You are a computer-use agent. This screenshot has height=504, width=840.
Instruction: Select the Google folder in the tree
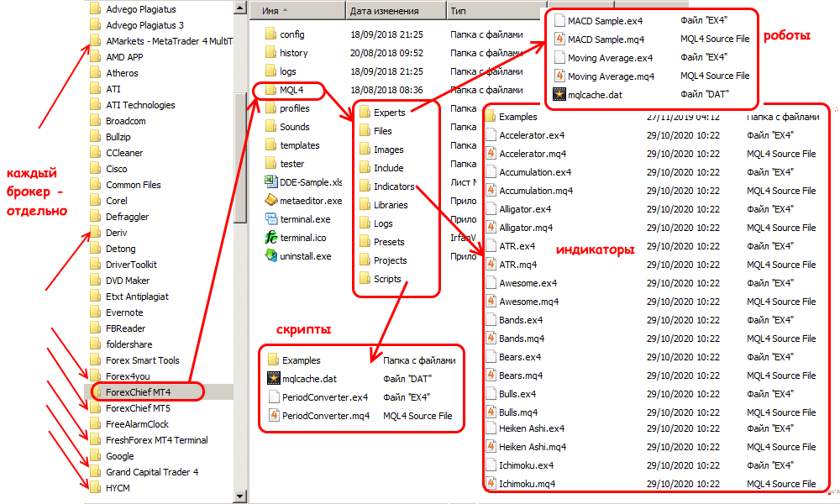pyautogui.click(x=119, y=456)
